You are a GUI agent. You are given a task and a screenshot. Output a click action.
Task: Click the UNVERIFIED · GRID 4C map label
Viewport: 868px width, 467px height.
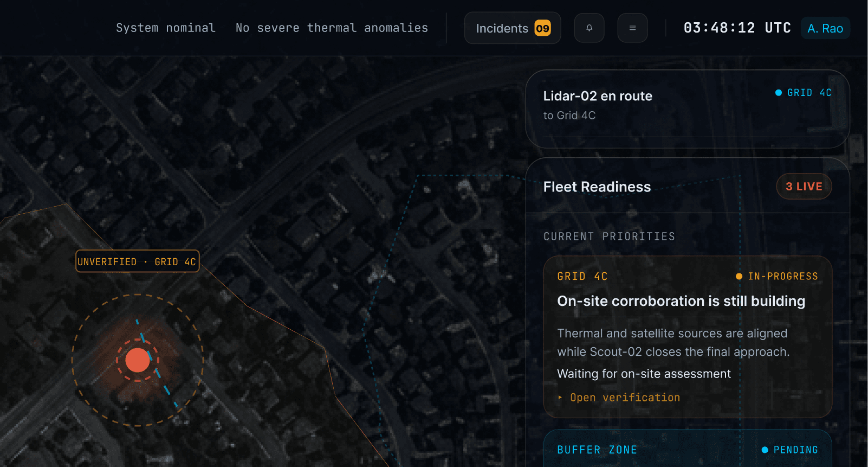138,261
